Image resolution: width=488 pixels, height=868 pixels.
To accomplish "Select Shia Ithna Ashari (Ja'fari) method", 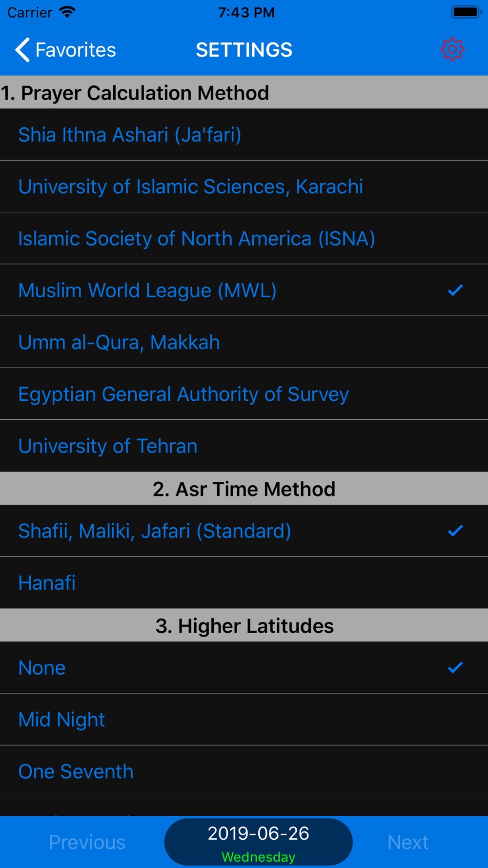I will coord(244,135).
